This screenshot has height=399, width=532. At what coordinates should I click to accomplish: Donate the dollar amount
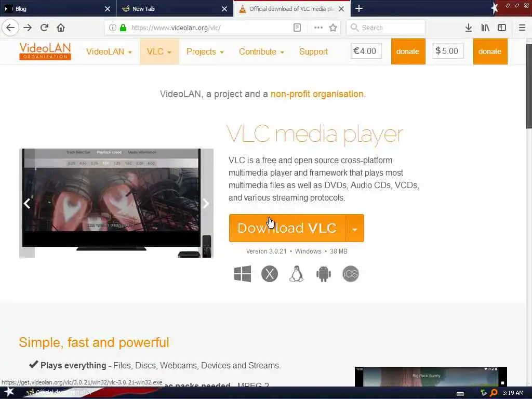tap(490, 51)
